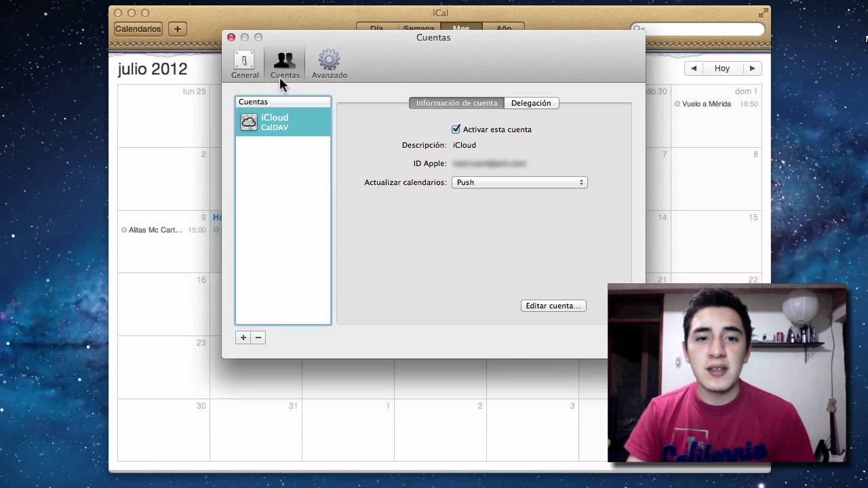Screen dimensions: 868x488
Task: Enter full screen mode in iCal
Action: (x=764, y=13)
